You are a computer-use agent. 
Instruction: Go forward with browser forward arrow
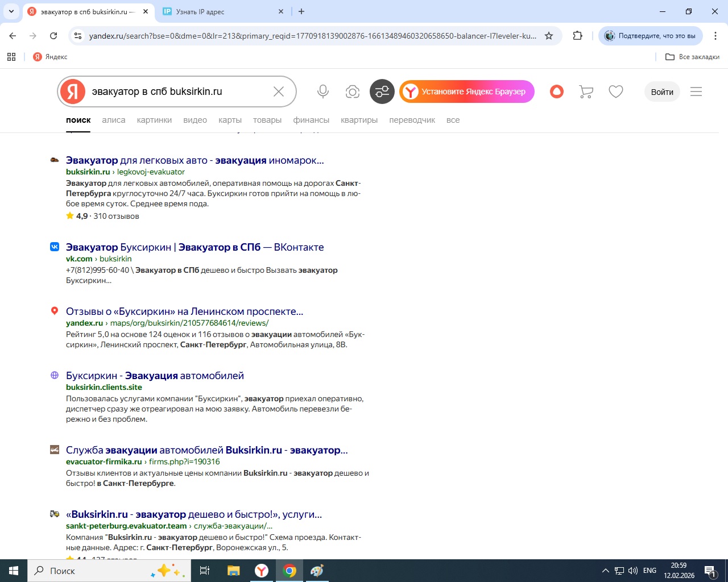pos(33,36)
